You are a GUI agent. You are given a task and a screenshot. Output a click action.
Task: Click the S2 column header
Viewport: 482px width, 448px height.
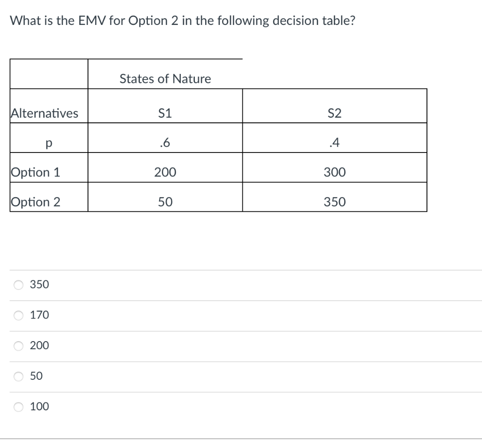335,113
